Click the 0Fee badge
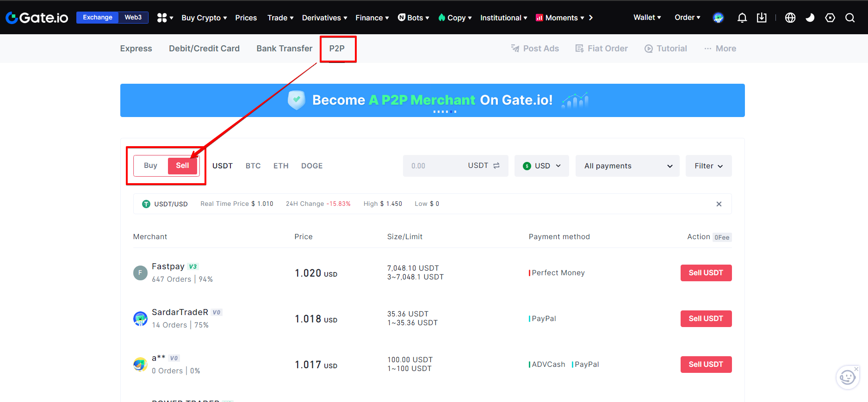Image resolution: width=868 pixels, height=402 pixels. 722,237
